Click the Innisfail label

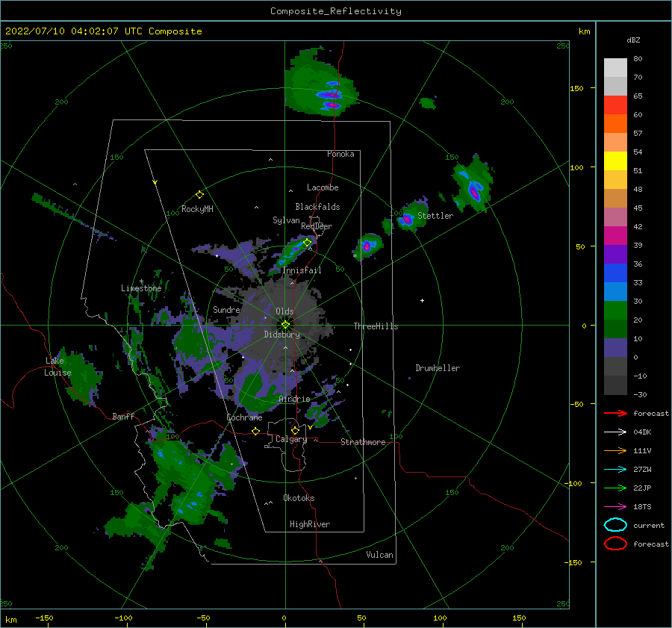click(302, 270)
